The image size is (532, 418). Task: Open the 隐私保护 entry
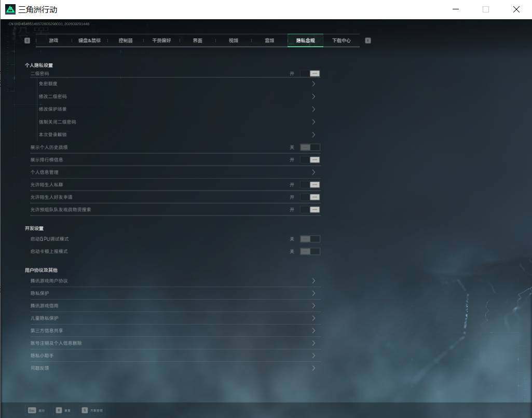click(x=175, y=293)
